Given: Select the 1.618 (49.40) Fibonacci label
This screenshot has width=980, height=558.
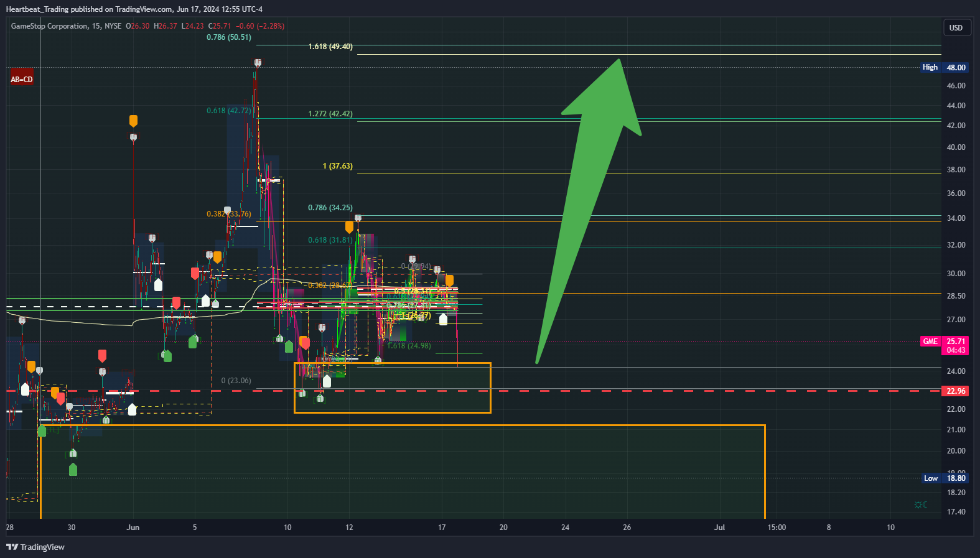Looking at the screenshot, I should click(x=330, y=47).
